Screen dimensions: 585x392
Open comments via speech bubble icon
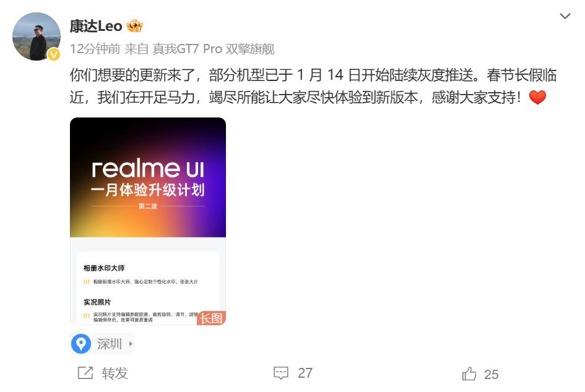click(281, 373)
